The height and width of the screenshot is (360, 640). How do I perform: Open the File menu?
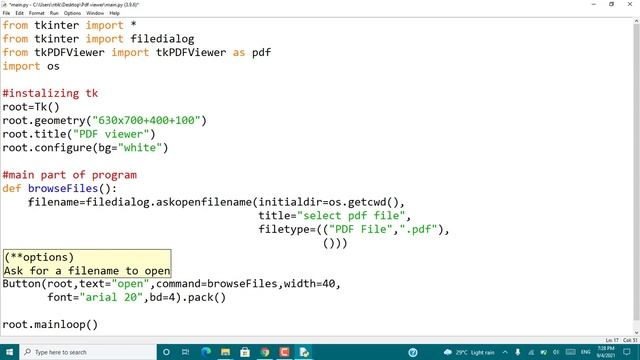[6, 13]
